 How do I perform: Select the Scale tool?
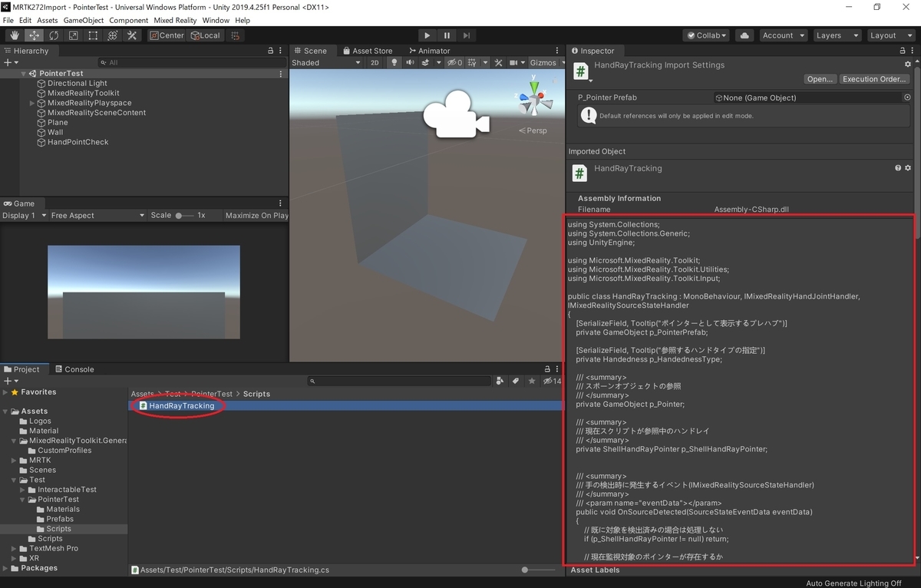pos(73,35)
